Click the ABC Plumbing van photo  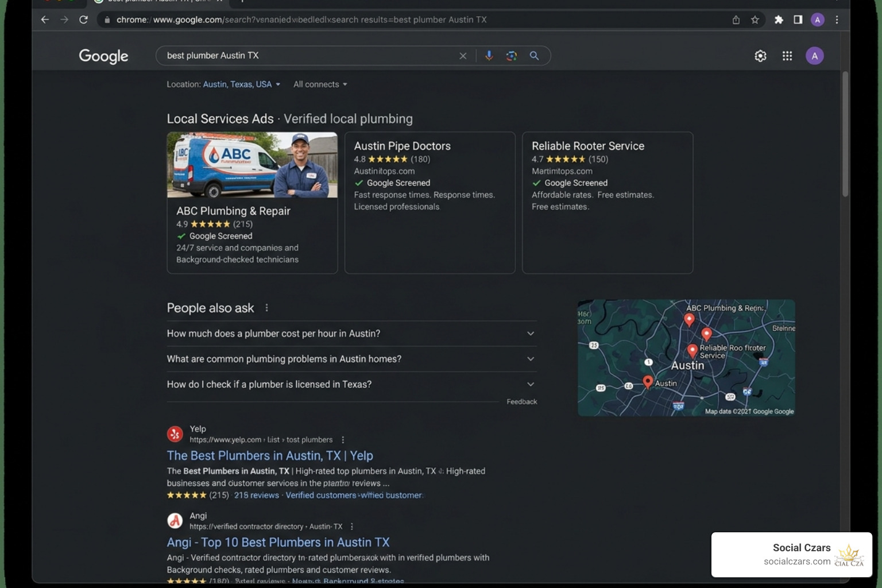pos(252,165)
